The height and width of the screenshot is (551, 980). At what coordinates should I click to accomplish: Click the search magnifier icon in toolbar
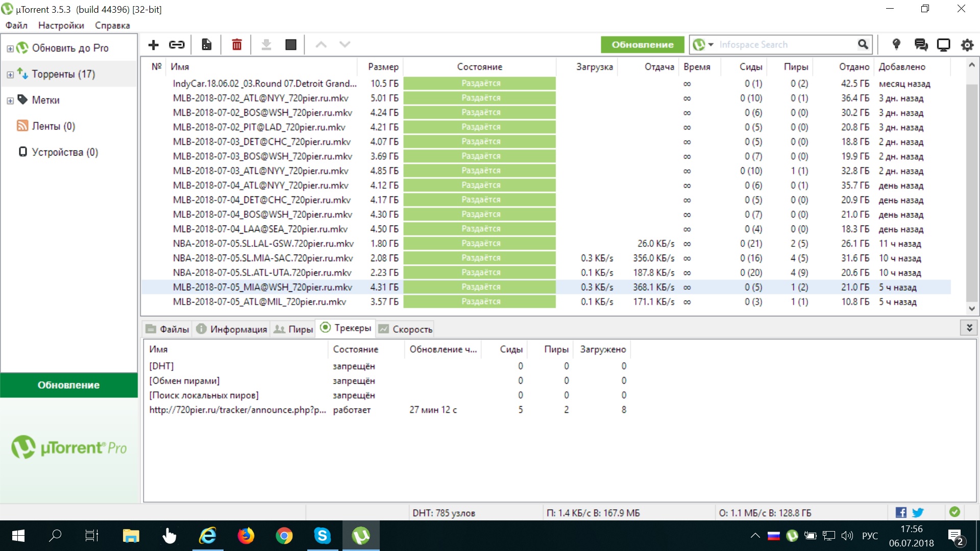tap(863, 45)
